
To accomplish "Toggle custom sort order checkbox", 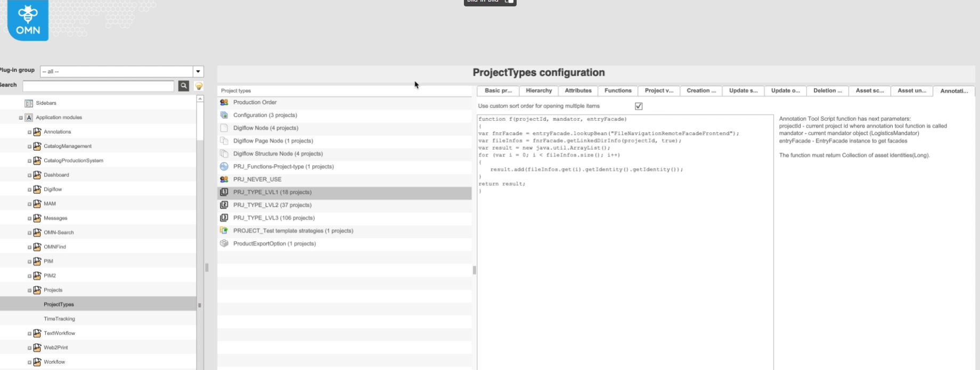I will pos(639,106).
